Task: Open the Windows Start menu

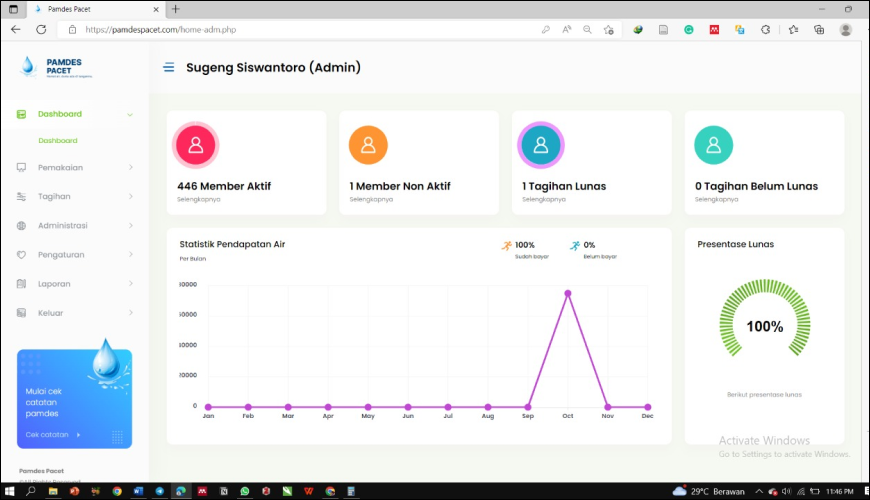Action: (x=10, y=492)
